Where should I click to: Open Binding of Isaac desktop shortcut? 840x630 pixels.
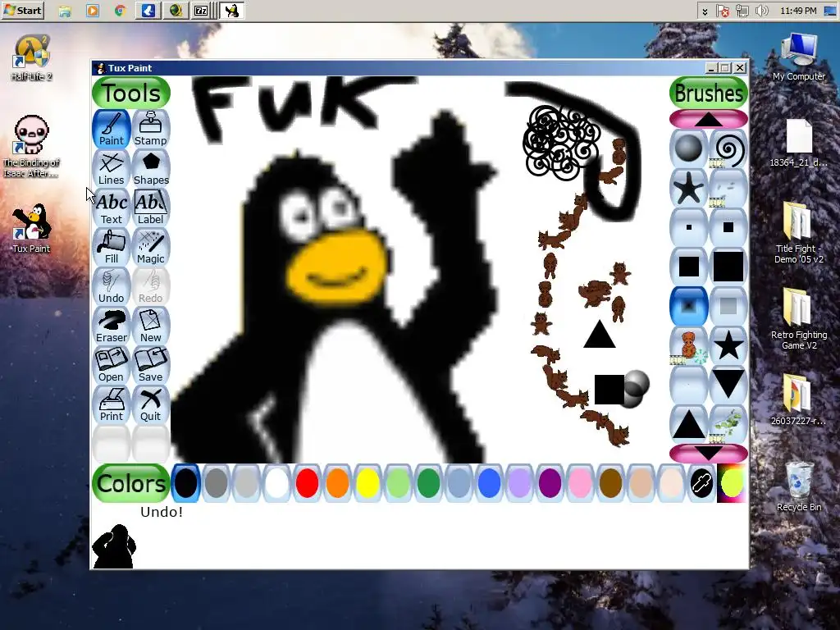(31, 146)
